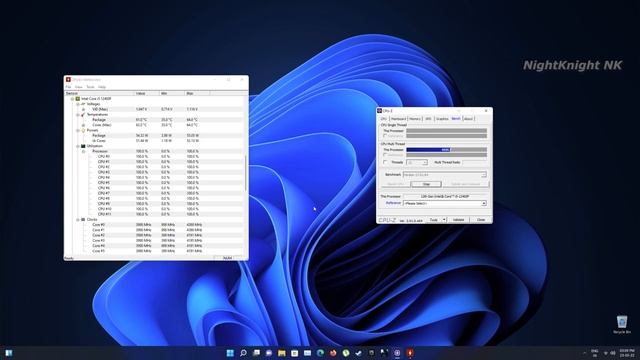Image resolution: width=640 pixels, height=360 pixels.
Task: Collapse the Intel Core i5 tree node
Action: point(72,99)
